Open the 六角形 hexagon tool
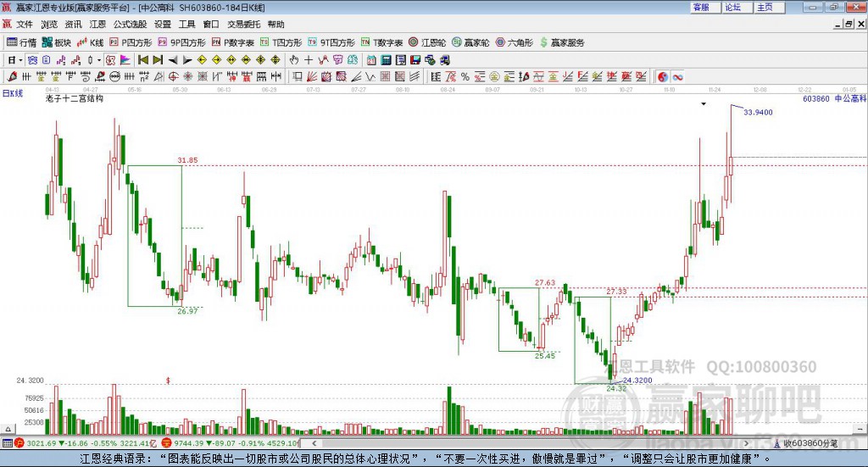868x467 pixels. tap(515, 42)
